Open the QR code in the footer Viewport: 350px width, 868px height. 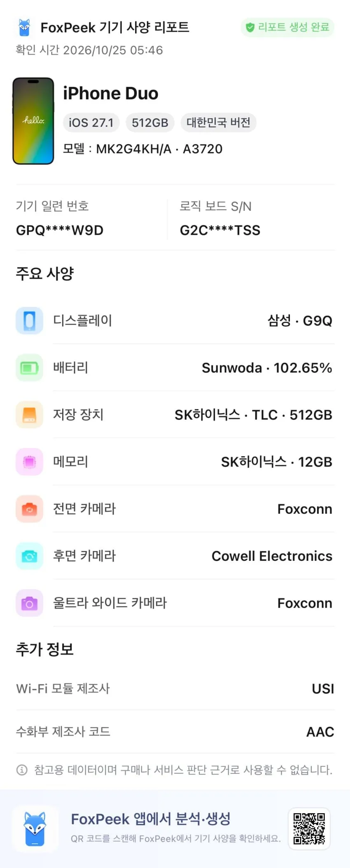click(x=309, y=829)
